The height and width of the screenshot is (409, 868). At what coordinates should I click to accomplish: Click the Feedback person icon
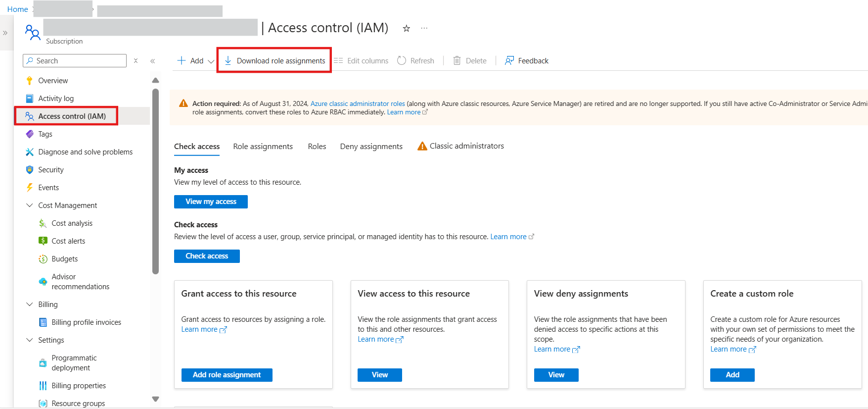pos(509,60)
